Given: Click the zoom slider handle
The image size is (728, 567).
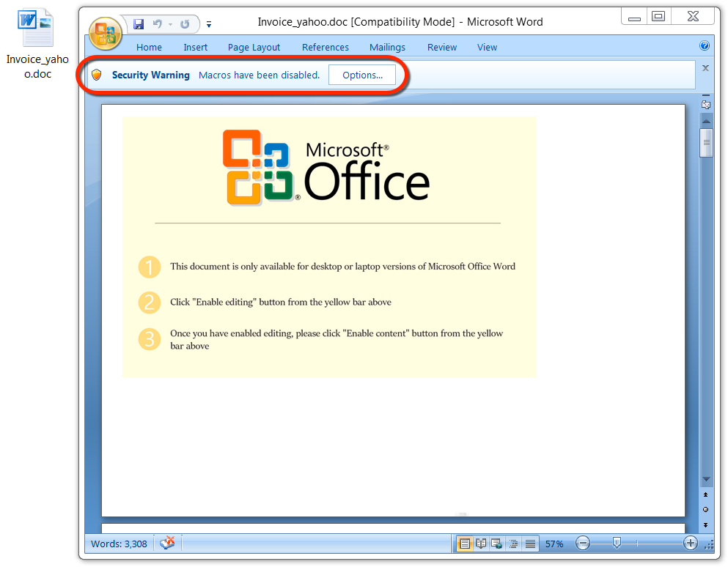Looking at the screenshot, I should pyautogui.click(x=617, y=543).
